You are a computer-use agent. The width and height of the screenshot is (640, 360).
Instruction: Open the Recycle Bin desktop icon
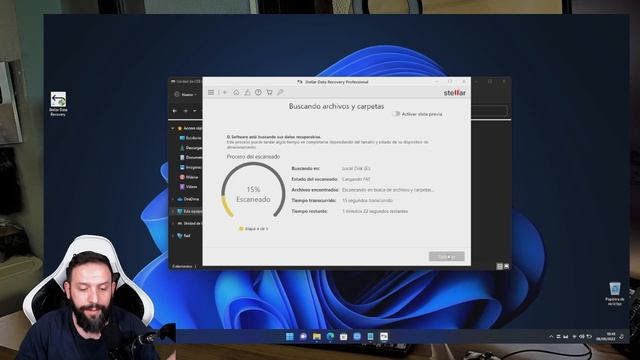coord(615,293)
